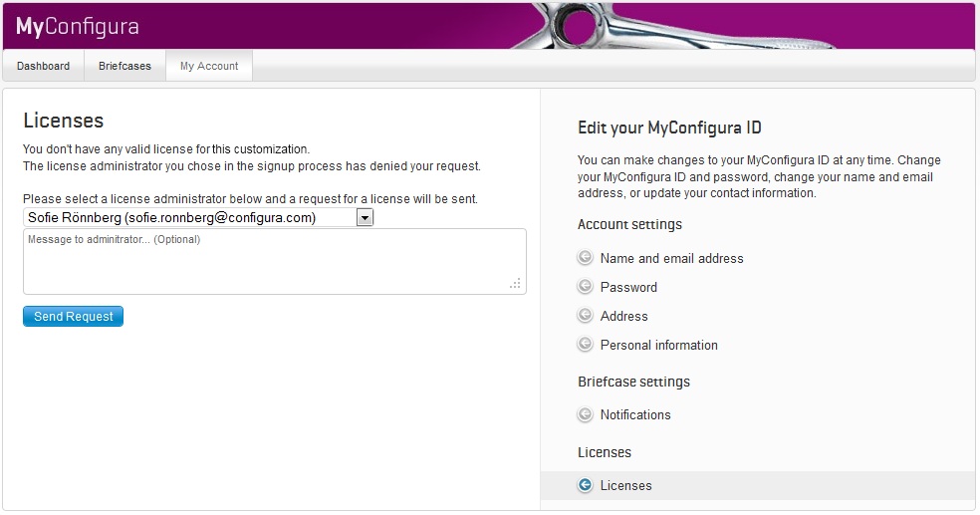980x515 pixels.
Task: Open the Notifications settings link
Action: (635, 414)
